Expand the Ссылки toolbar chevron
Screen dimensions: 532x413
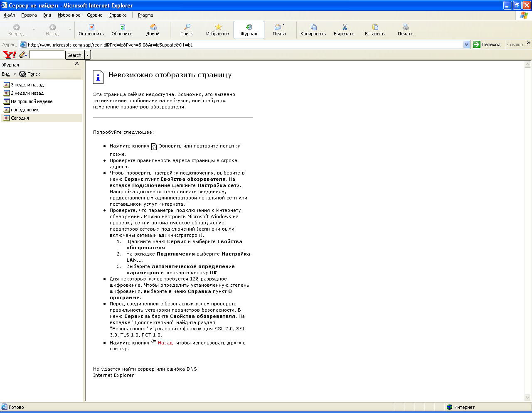click(x=529, y=43)
